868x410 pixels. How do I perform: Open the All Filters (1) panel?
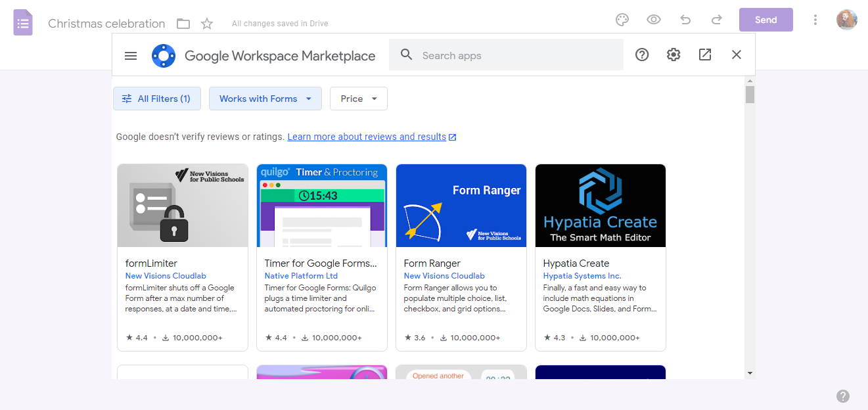[x=157, y=99]
